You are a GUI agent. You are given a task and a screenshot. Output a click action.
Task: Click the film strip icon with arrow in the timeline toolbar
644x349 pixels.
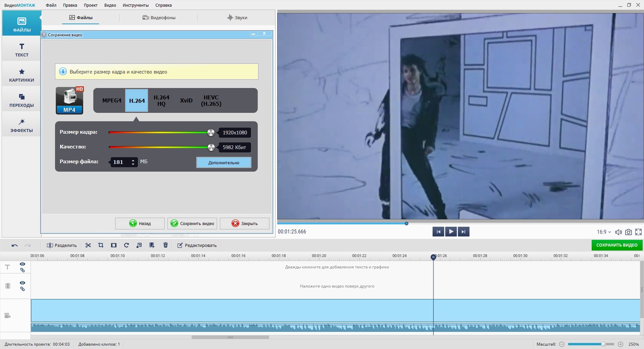point(152,245)
